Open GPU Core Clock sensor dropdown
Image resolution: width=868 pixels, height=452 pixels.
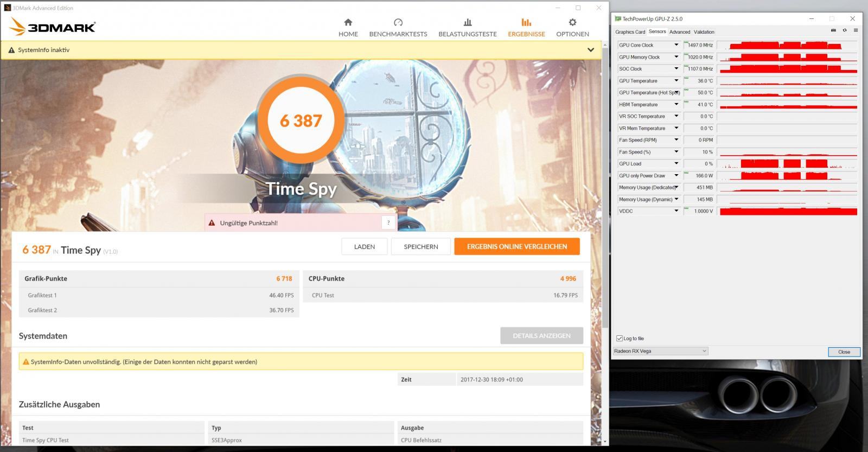(x=676, y=45)
